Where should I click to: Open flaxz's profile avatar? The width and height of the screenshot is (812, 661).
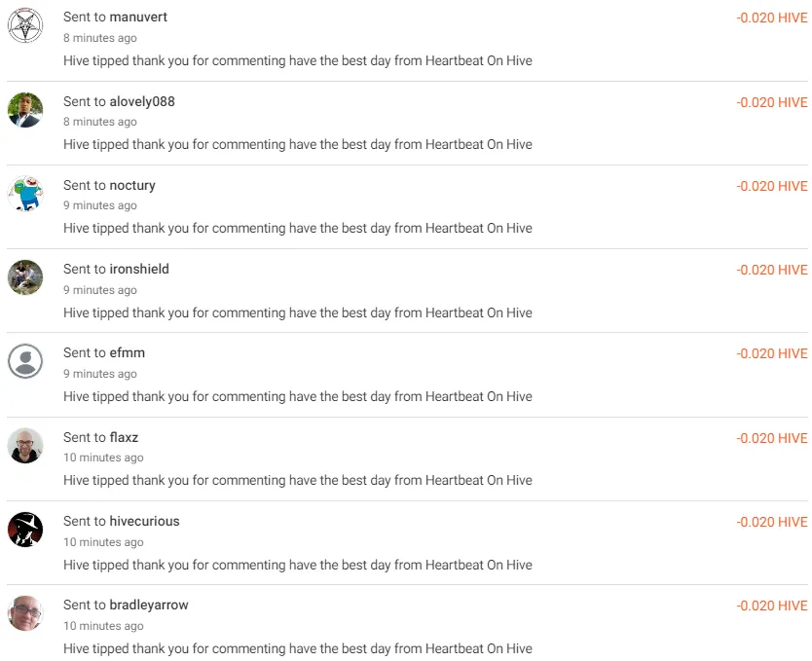25,446
